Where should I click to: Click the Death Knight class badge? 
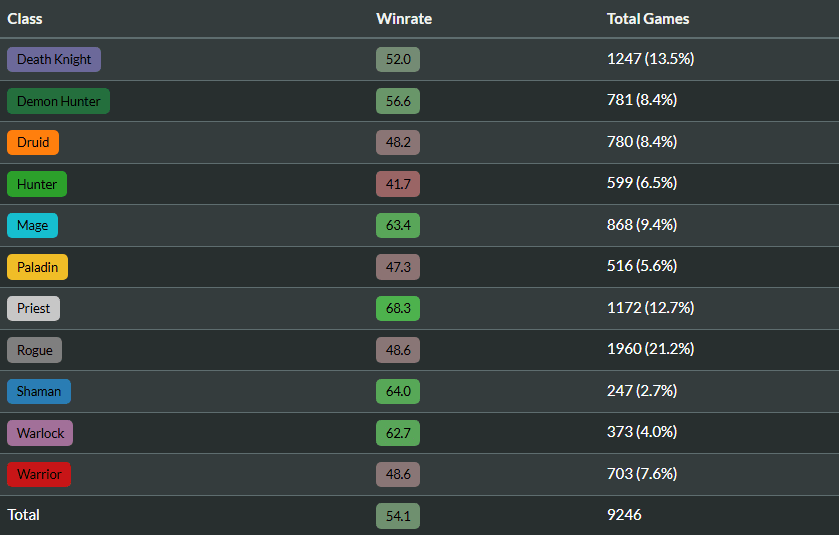54,59
